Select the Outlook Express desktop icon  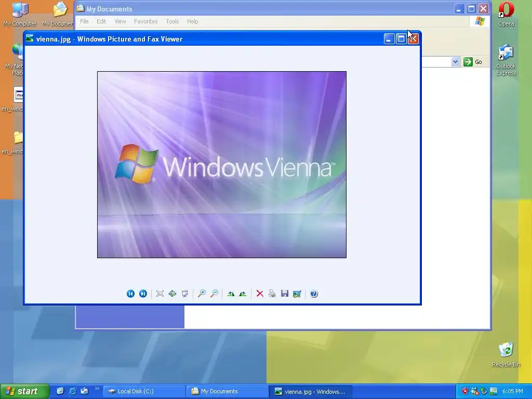click(x=506, y=60)
